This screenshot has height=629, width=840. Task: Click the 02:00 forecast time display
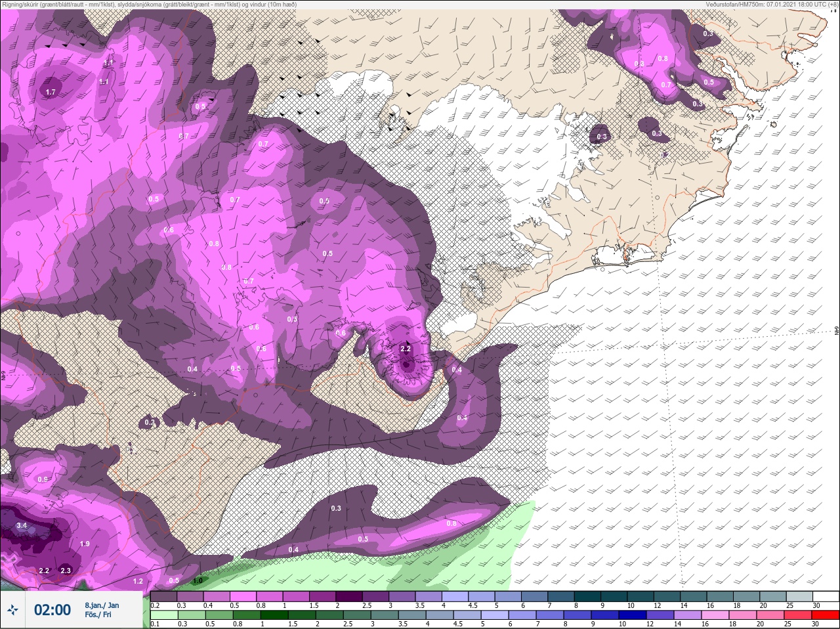click(52, 610)
